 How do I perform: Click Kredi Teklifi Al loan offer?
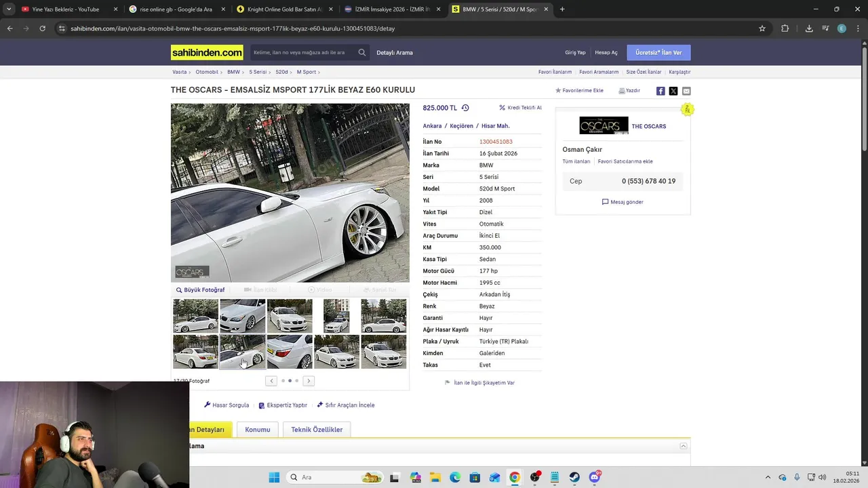[520, 108]
